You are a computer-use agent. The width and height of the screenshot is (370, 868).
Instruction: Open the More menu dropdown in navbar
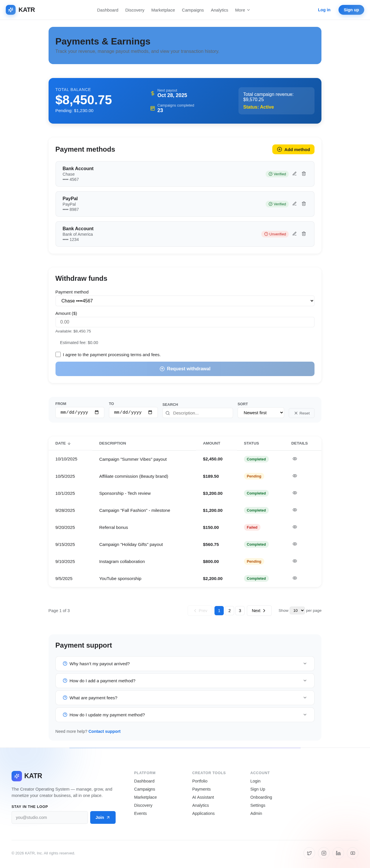point(243,10)
